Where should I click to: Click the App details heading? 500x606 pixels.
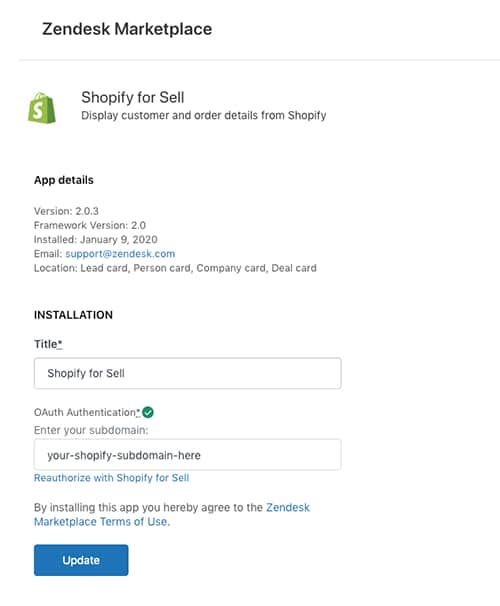coord(64,180)
